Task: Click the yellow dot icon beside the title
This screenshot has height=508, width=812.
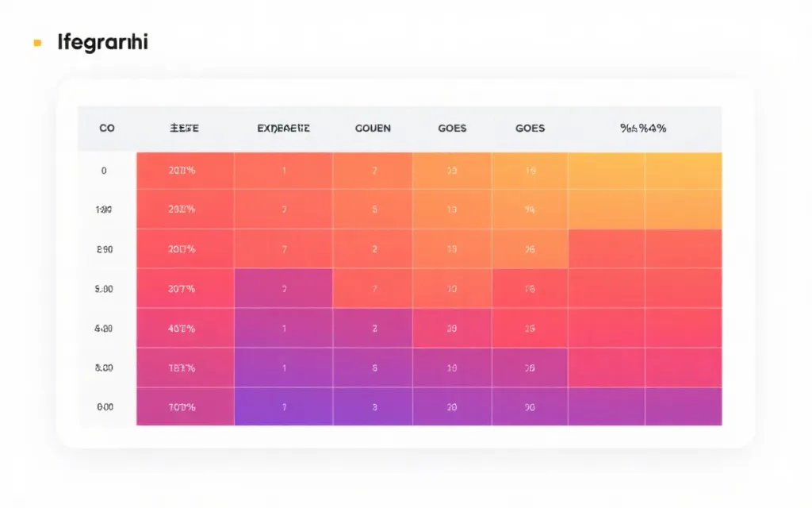Action: tap(36, 43)
